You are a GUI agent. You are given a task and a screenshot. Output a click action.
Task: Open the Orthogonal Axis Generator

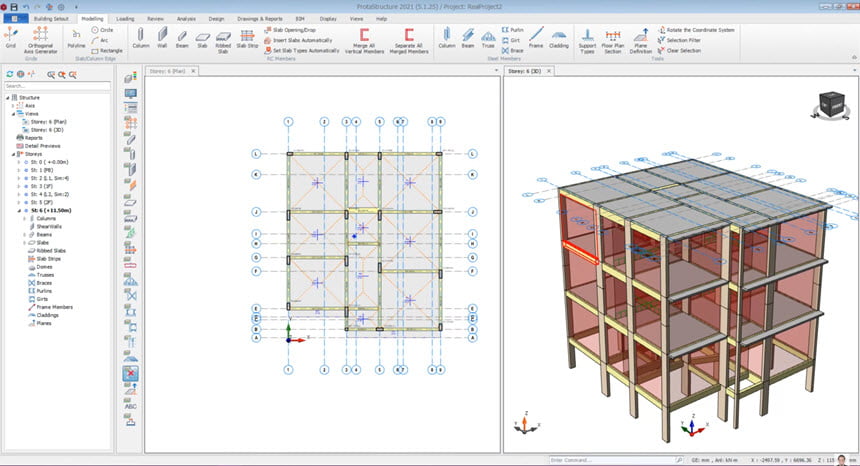pos(40,40)
